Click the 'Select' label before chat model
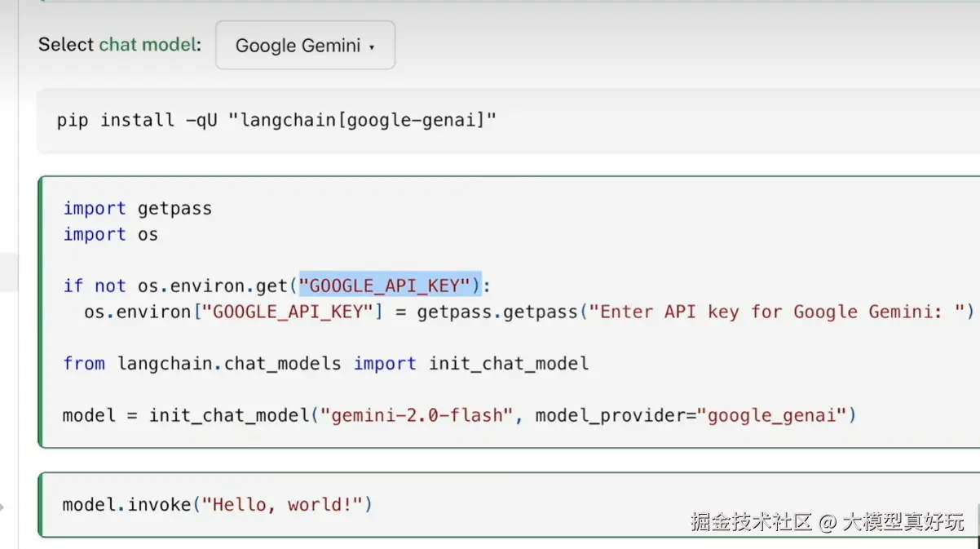 (x=66, y=45)
